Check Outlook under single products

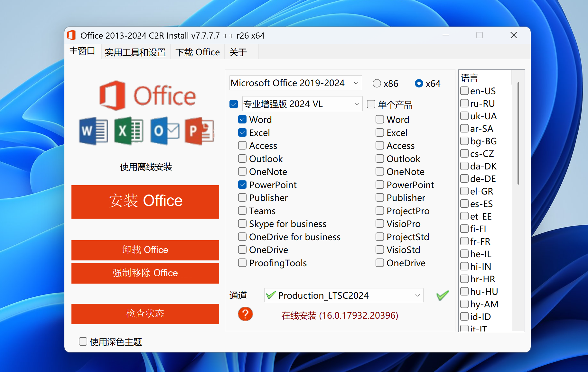(x=380, y=159)
